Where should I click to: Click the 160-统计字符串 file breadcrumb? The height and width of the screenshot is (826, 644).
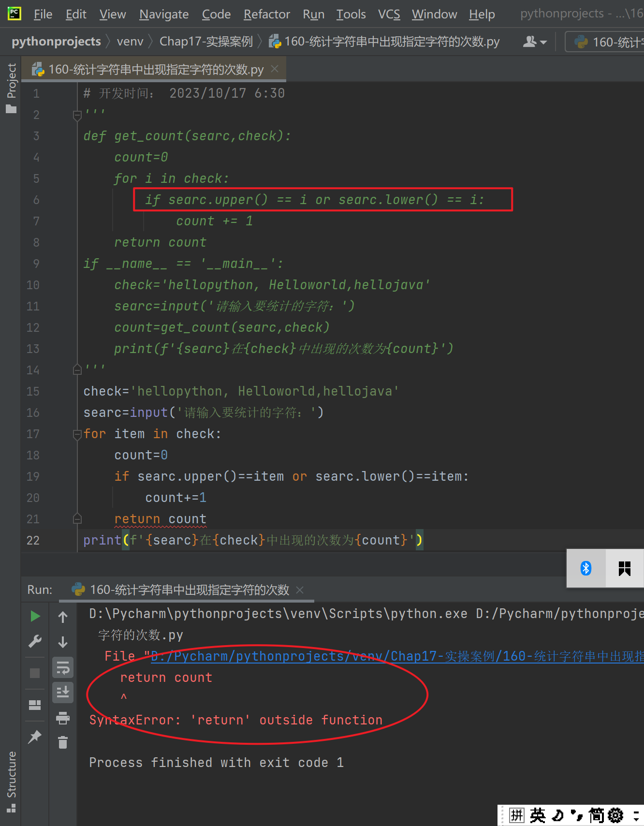click(384, 42)
